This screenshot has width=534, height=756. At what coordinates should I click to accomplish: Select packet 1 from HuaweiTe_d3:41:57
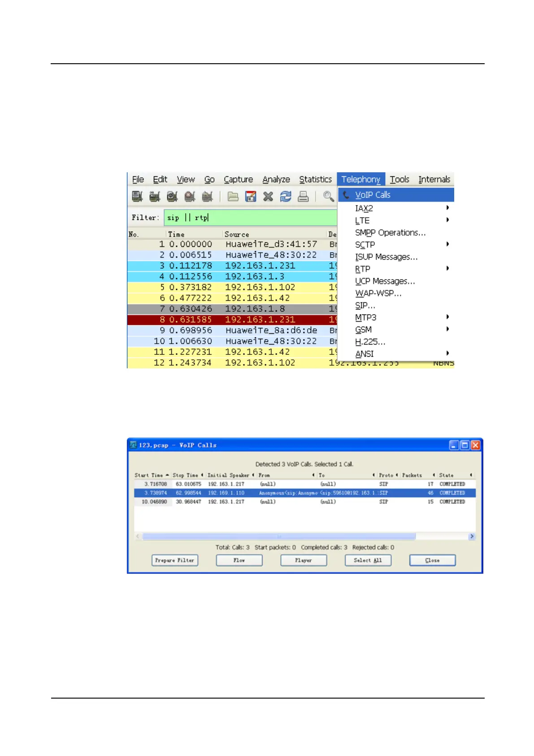[x=232, y=244]
